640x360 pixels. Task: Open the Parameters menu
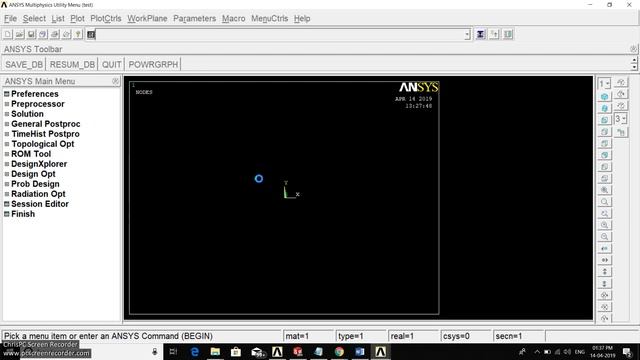click(194, 18)
